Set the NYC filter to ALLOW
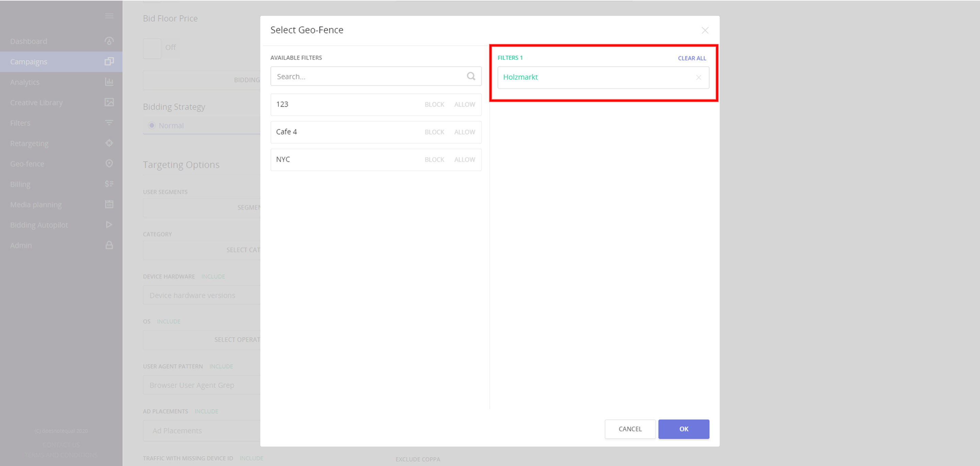Image resolution: width=980 pixels, height=466 pixels. pyautogui.click(x=464, y=159)
